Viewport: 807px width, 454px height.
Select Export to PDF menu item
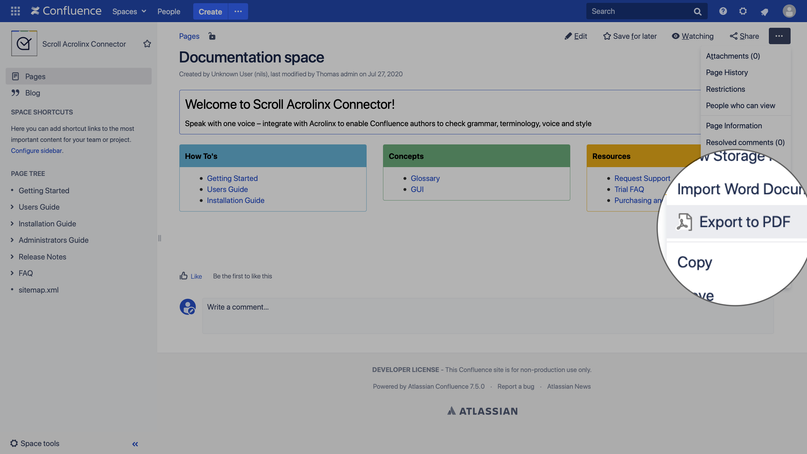743,222
